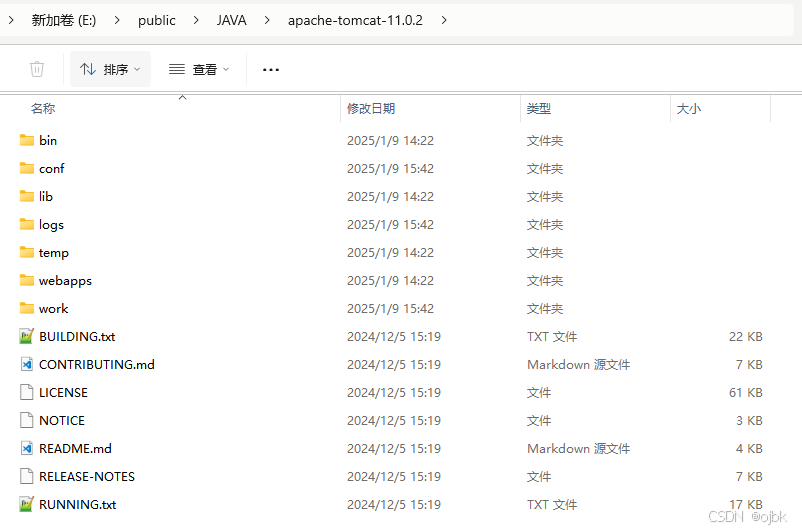Viewport: 802px width, 532px height.
Task: Select the lib folder name
Action: 46,196
